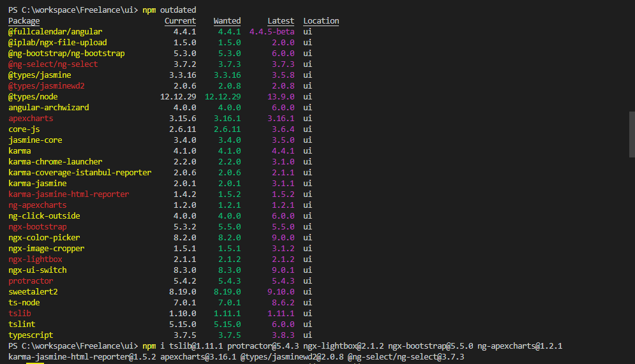
Task: Click the current version '12.12.29' of @types/node
Action: [178, 97]
